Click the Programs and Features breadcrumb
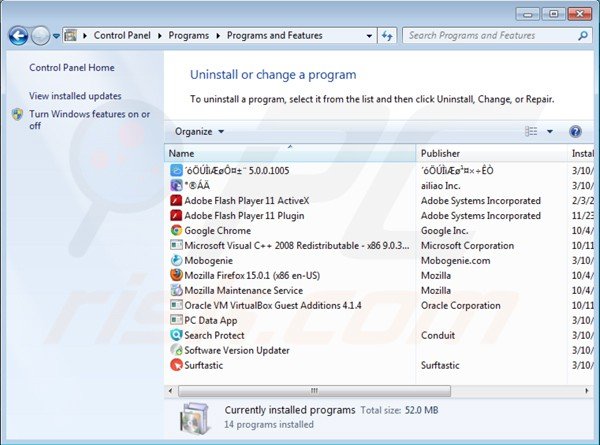 (274, 36)
